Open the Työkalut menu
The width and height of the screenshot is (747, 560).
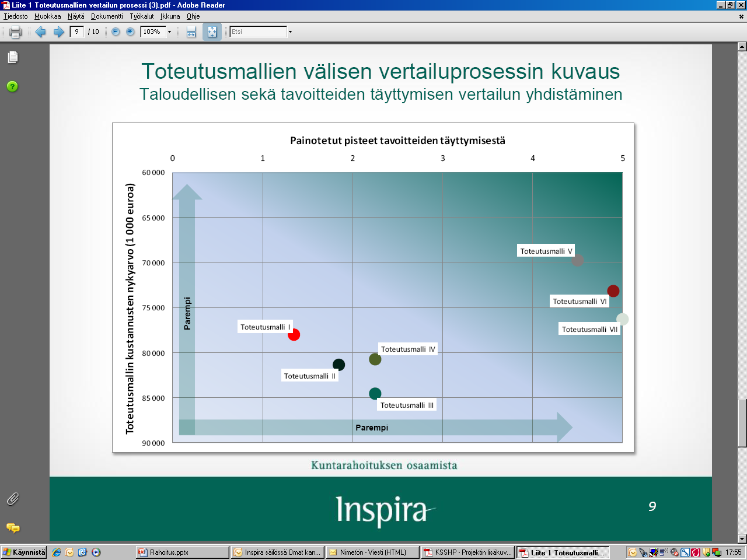click(142, 16)
